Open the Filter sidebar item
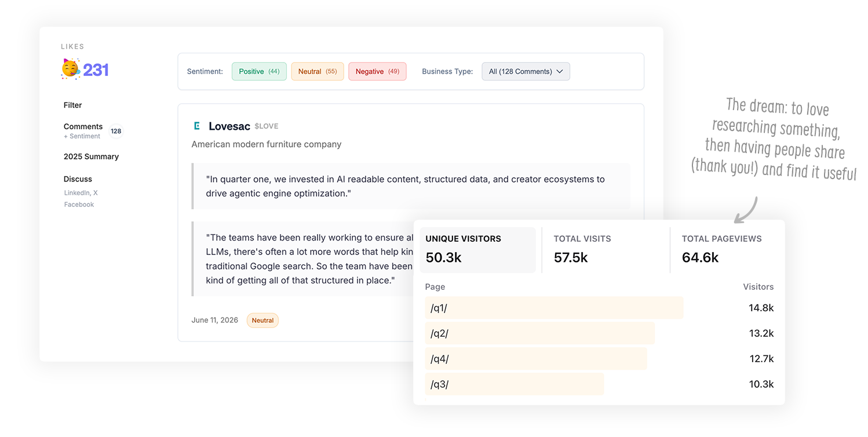The width and height of the screenshot is (868, 437). [x=73, y=105]
